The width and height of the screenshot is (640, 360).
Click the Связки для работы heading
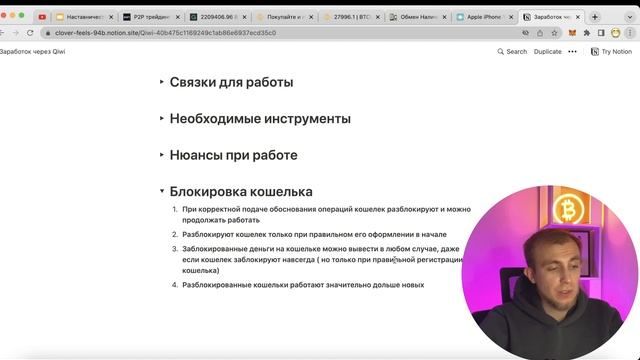point(231,82)
